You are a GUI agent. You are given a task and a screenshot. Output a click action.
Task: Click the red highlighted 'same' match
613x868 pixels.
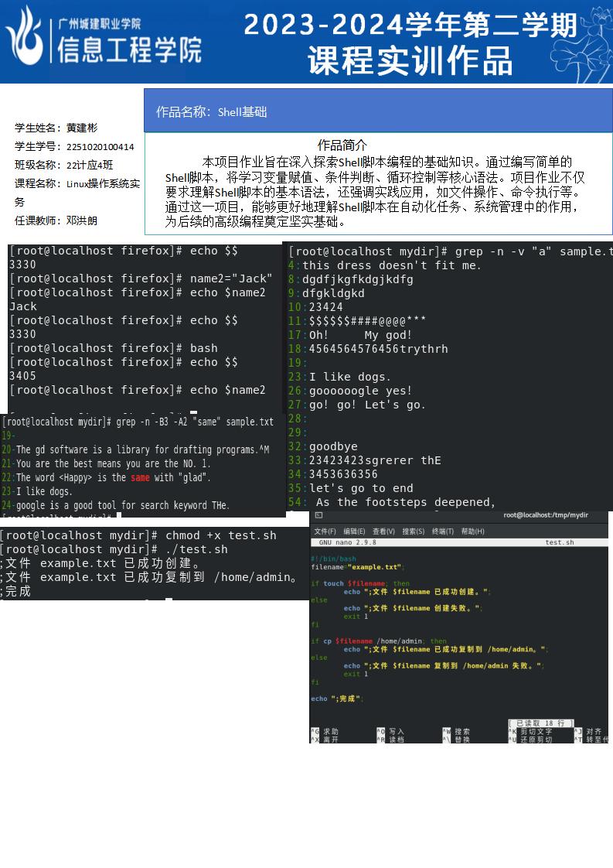[140, 477]
